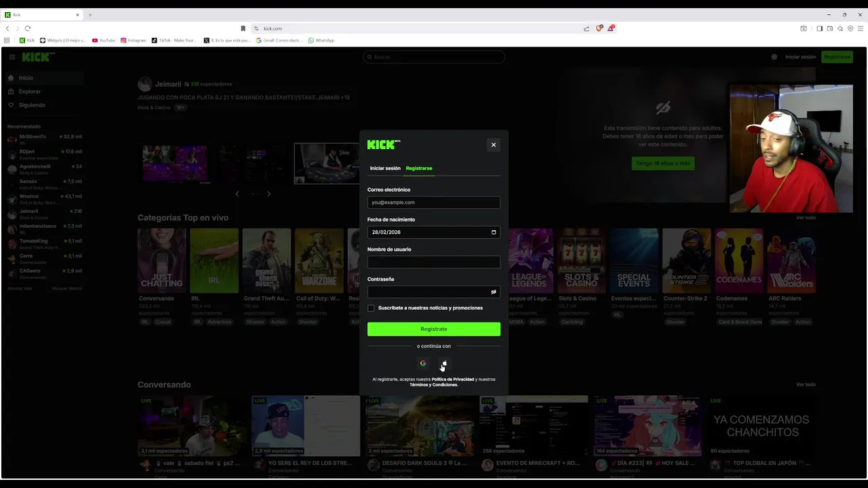Toggle password visibility eye icon

[494, 292]
